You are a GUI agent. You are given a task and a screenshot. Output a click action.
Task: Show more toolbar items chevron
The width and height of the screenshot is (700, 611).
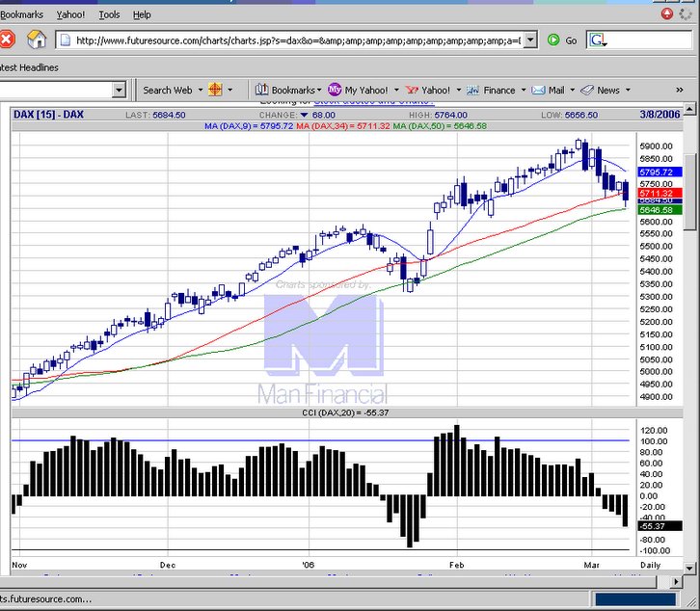tap(680, 91)
